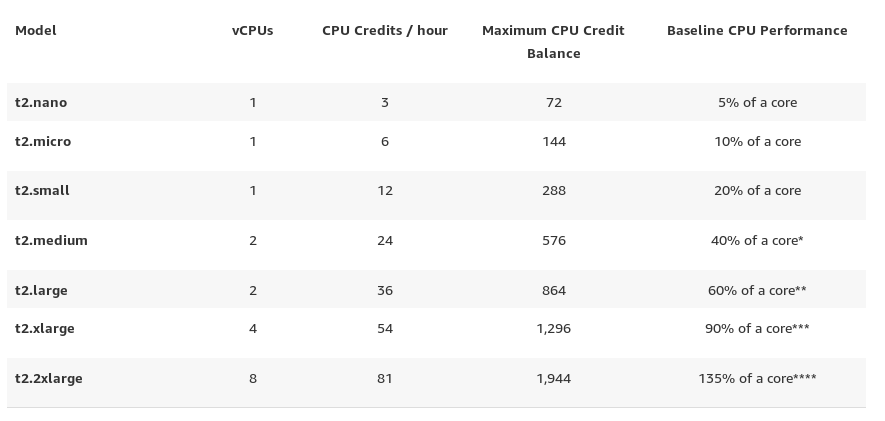Select the t2.2xlarge model name
The image size is (885, 421).
(49, 378)
